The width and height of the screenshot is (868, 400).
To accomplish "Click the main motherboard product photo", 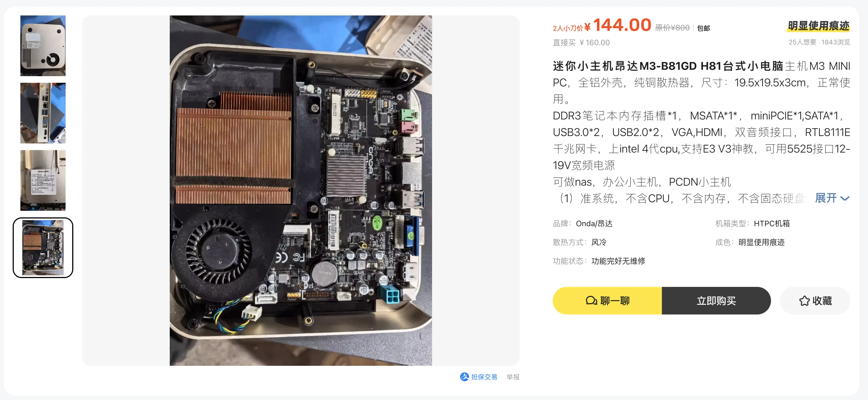I will click(x=301, y=191).
